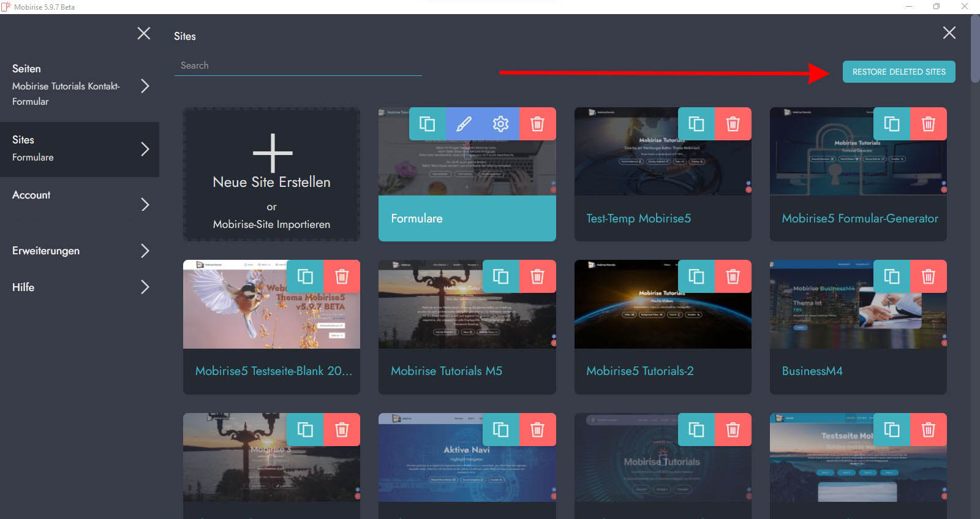Expand the Account section arrow

click(x=145, y=204)
